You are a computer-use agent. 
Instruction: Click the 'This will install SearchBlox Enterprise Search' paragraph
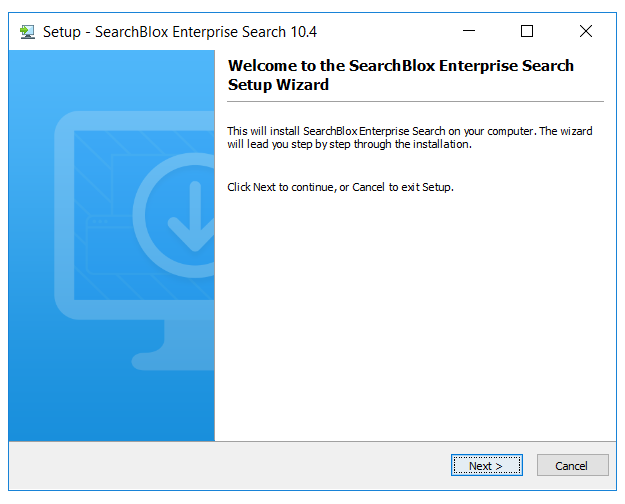410,138
